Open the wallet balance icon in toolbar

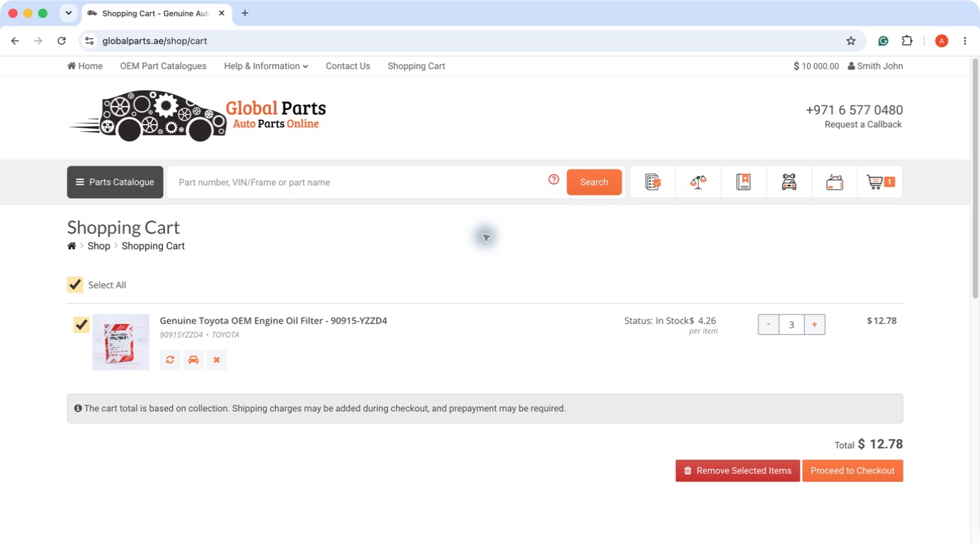pyautogui.click(x=834, y=182)
